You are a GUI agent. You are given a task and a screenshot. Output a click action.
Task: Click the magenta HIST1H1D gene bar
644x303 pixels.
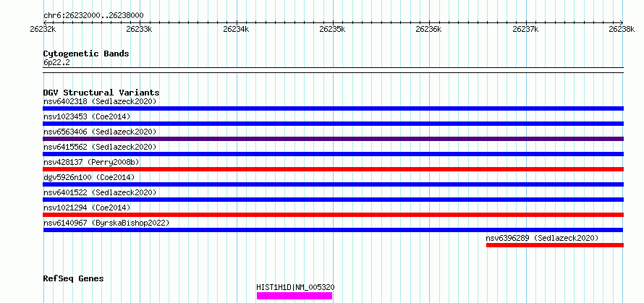[294, 296]
